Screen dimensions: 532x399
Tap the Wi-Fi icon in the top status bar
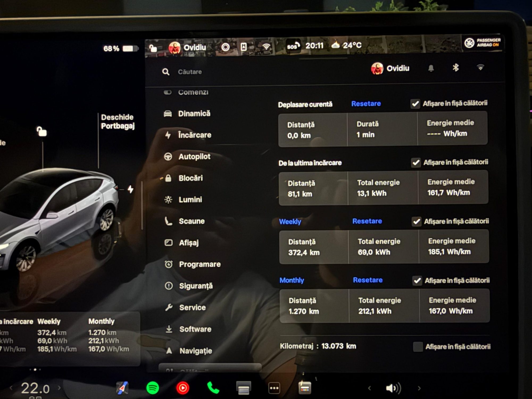266,47
